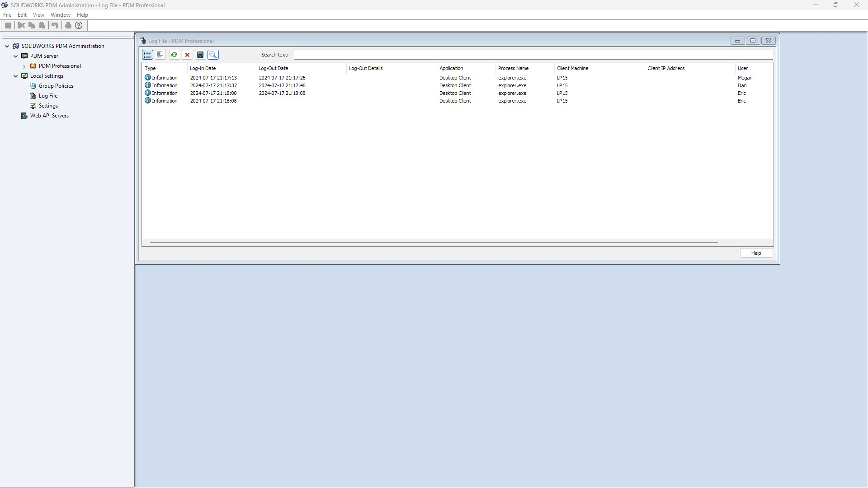Expand the PDM Server tree node
868x488 pixels.
(x=15, y=56)
